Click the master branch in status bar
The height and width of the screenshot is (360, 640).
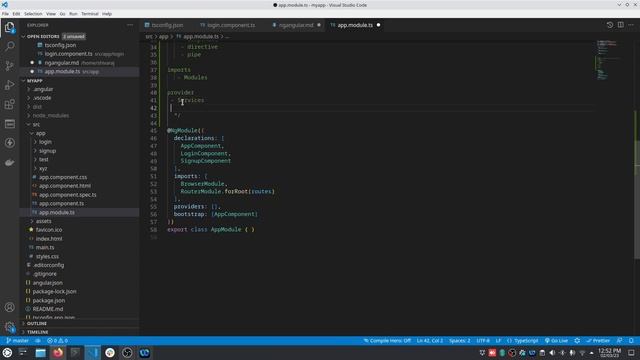18,340
